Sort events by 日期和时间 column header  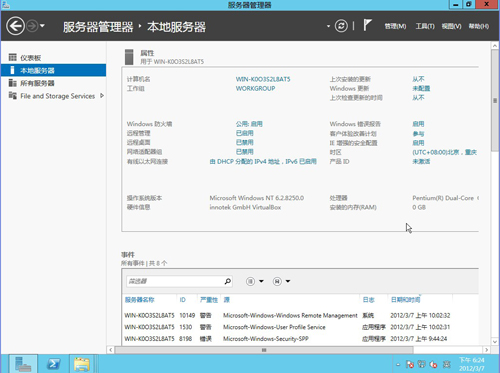coord(405,300)
